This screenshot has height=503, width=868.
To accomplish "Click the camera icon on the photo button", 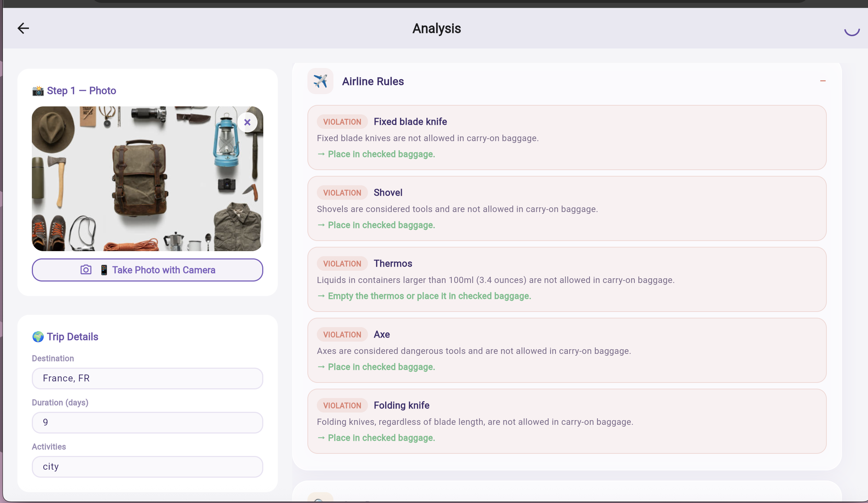I will (x=86, y=270).
